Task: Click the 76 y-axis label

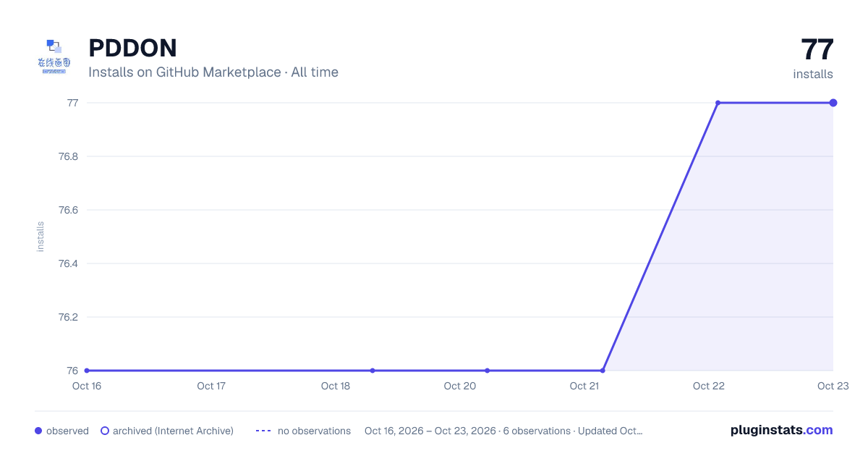Action: (72, 371)
